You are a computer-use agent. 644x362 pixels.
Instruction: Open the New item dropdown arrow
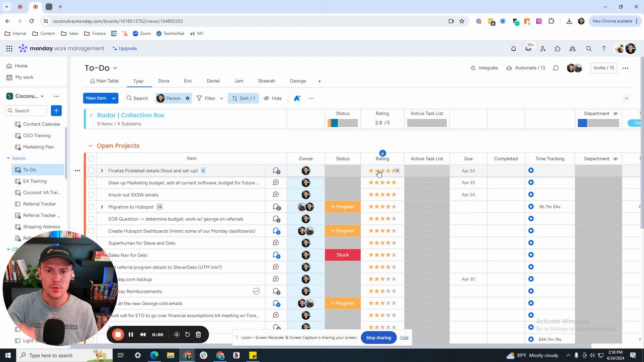tap(114, 98)
